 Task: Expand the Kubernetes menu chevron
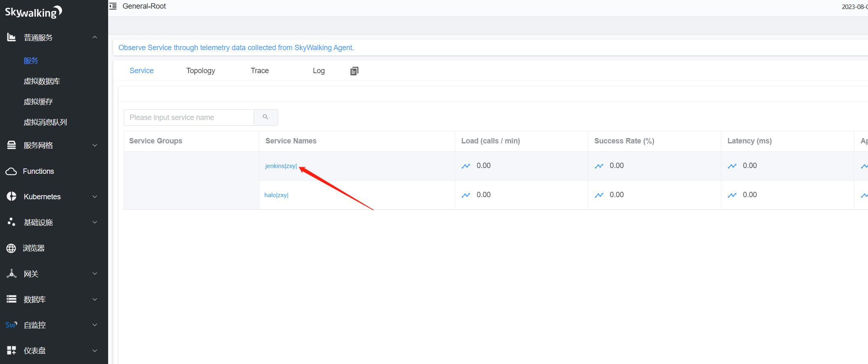pos(95,197)
